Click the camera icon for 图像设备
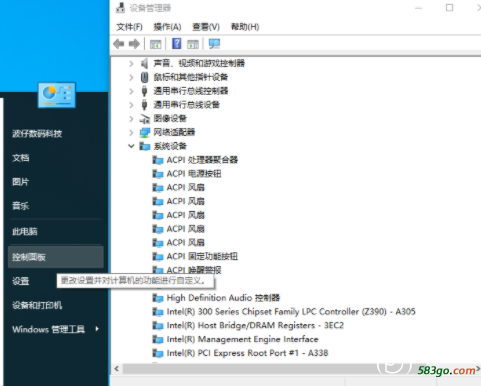Viewport: 481px width, 386px height. click(x=145, y=119)
